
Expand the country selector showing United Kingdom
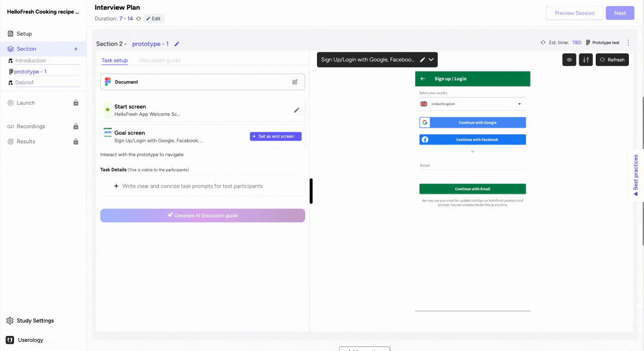coord(519,104)
